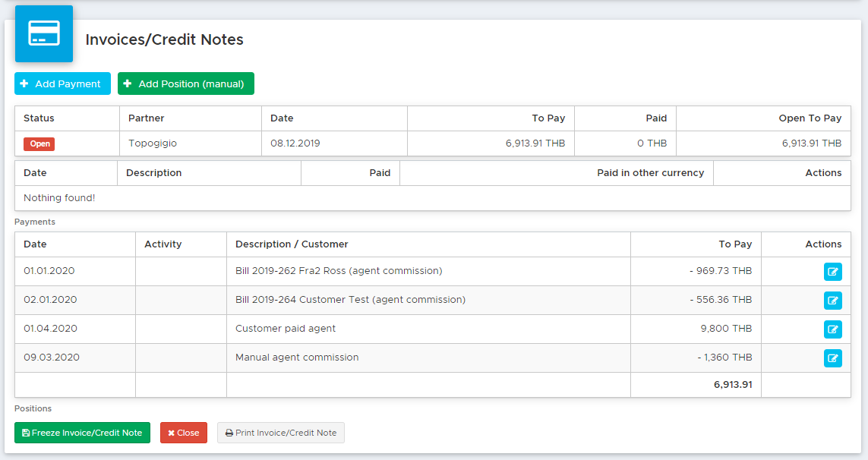
Task: Click the Invoices/Credit Notes page title
Action: point(164,40)
